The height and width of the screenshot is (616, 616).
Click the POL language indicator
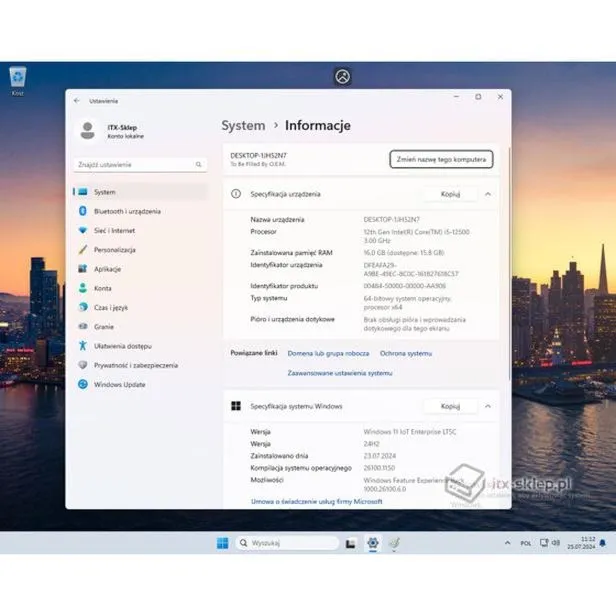526,543
